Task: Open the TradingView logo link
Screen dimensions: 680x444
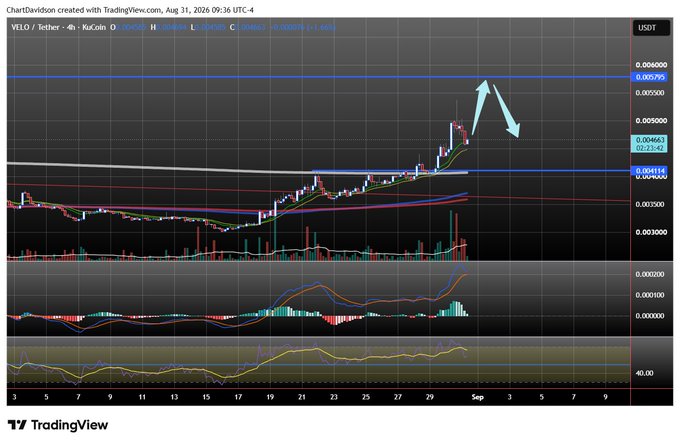Action: 58,424
